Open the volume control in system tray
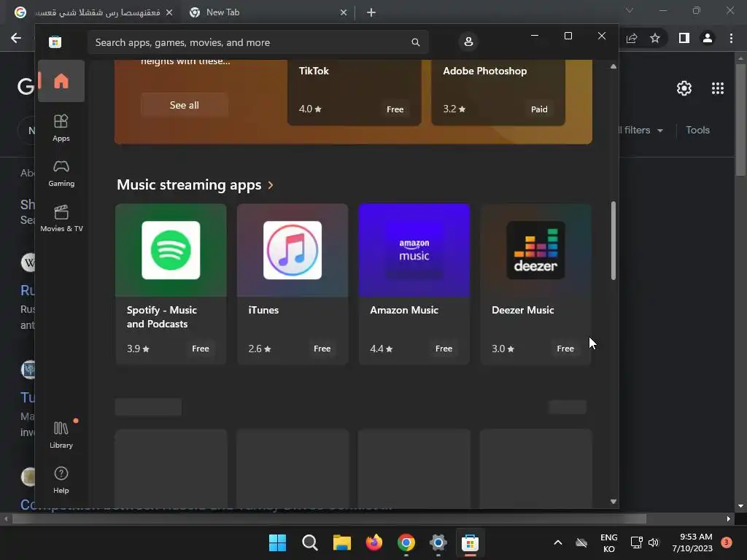The height and width of the screenshot is (560, 747). [654, 542]
